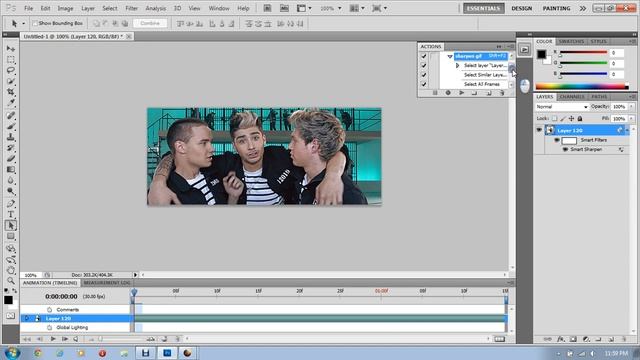Viewport: 640px width, 360px height.
Task: Open the Opacity slider arrow in Layers
Action: [632, 107]
